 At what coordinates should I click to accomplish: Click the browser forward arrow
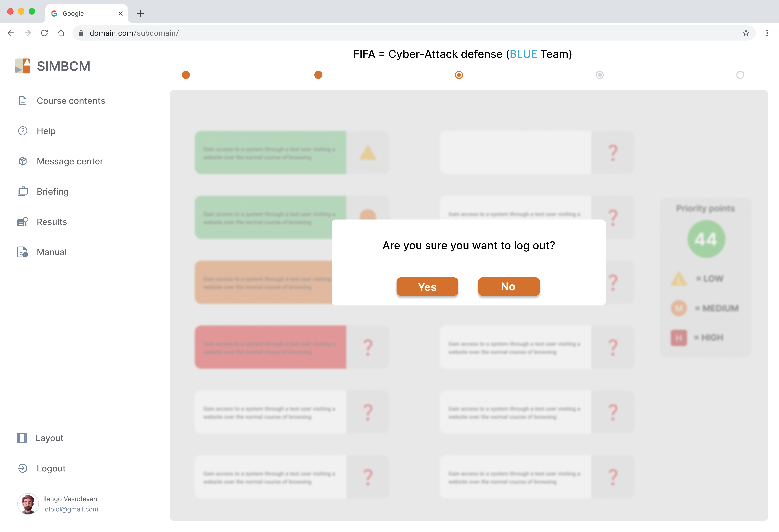pyautogui.click(x=27, y=33)
